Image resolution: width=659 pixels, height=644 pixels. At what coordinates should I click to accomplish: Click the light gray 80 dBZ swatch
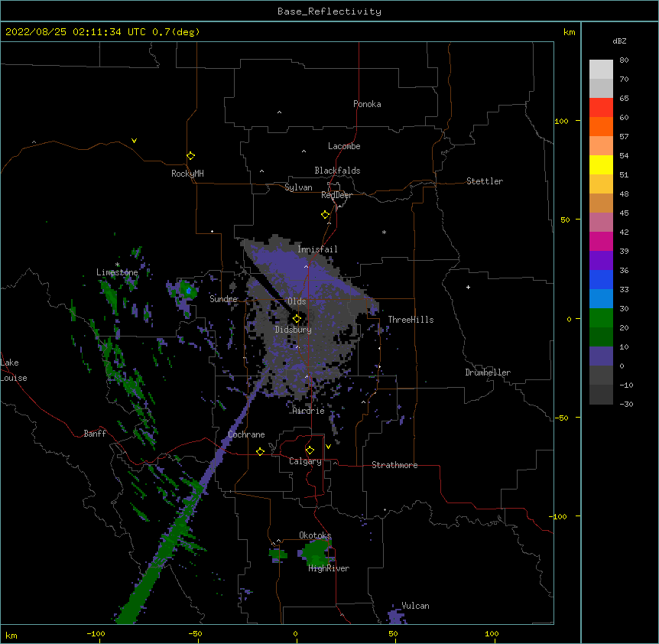pyautogui.click(x=601, y=70)
